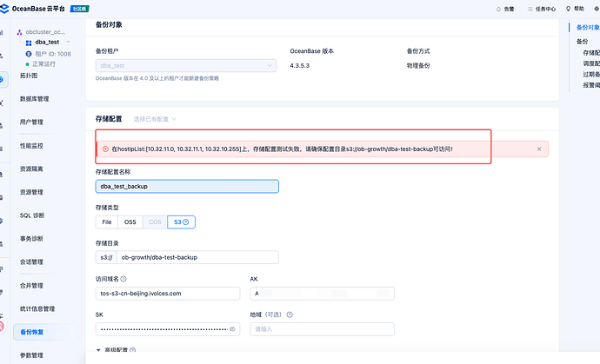The width and height of the screenshot is (600, 364).
Task: Select File storage type
Action: tap(107, 222)
